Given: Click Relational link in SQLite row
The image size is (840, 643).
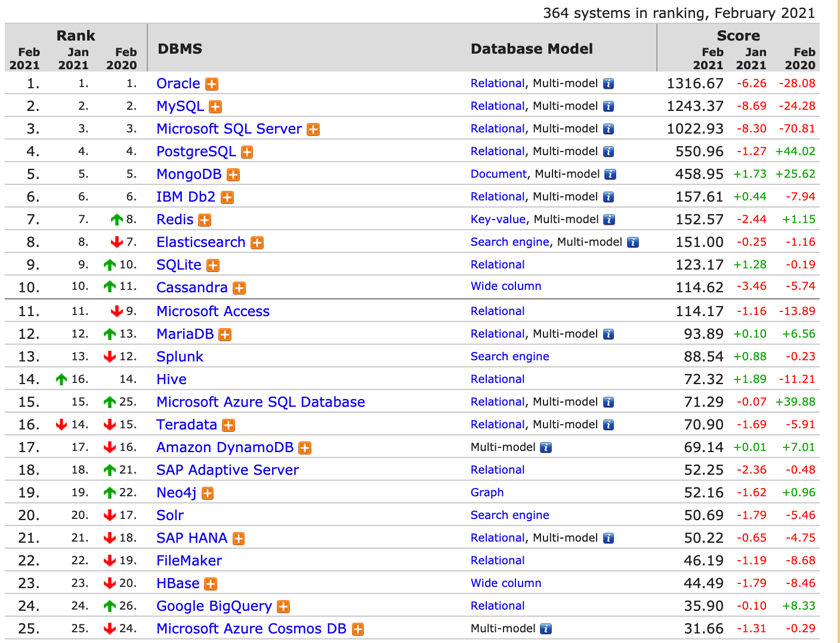Looking at the screenshot, I should pyautogui.click(x=498, y=264).
